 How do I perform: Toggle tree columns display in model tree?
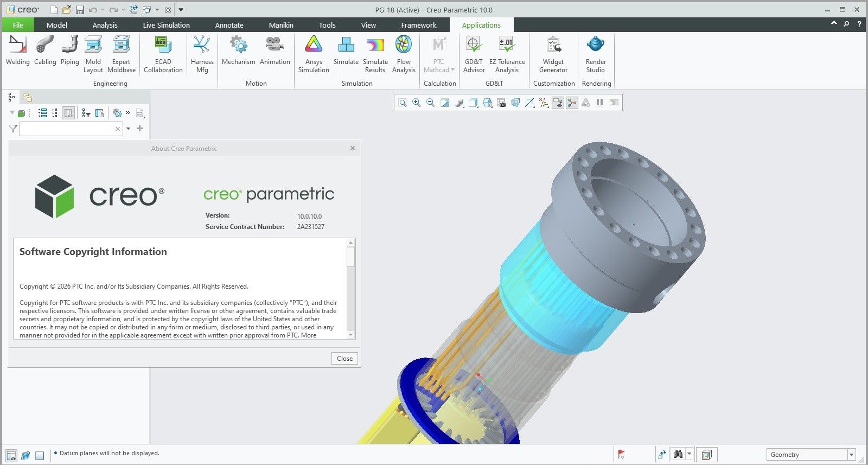[68, 113]
